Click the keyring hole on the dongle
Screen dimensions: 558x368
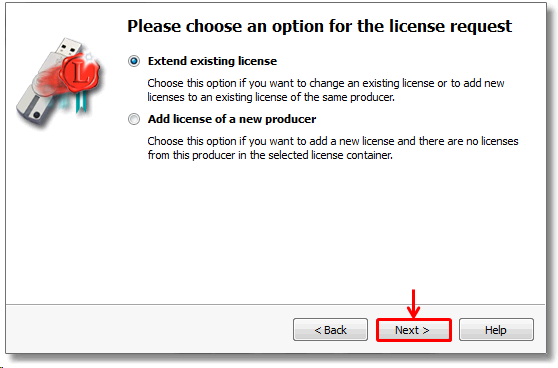(36, 115)
